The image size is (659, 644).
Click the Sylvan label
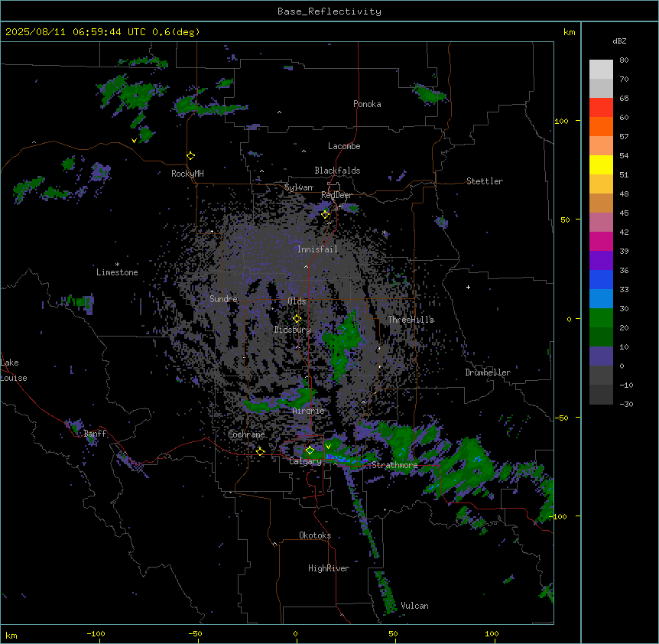click(298, 187)
